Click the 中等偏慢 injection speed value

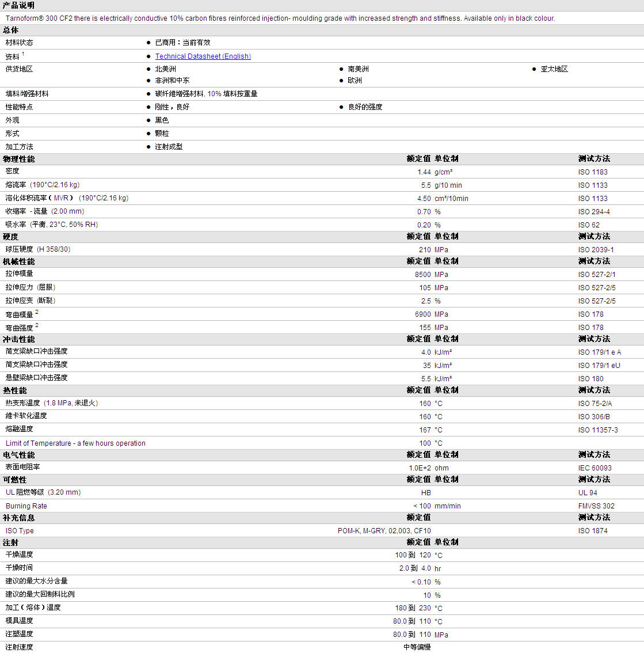pos(417,647)
